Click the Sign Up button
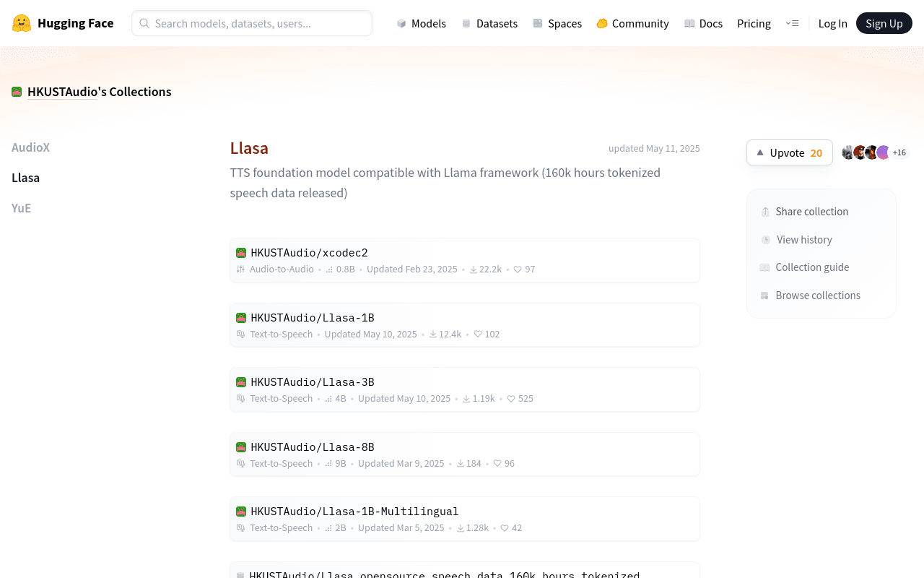924x578 pixels. [x=884, y=23]
